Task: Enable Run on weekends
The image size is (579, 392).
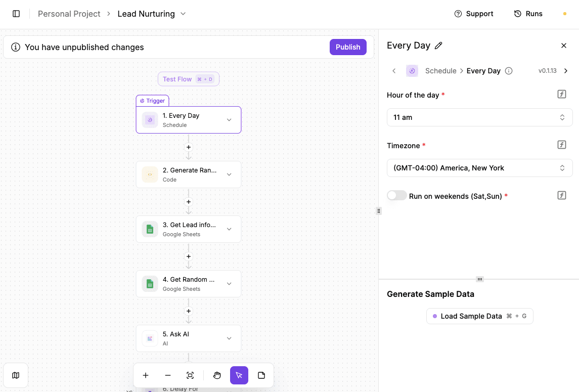Action: tap(396, 195)
